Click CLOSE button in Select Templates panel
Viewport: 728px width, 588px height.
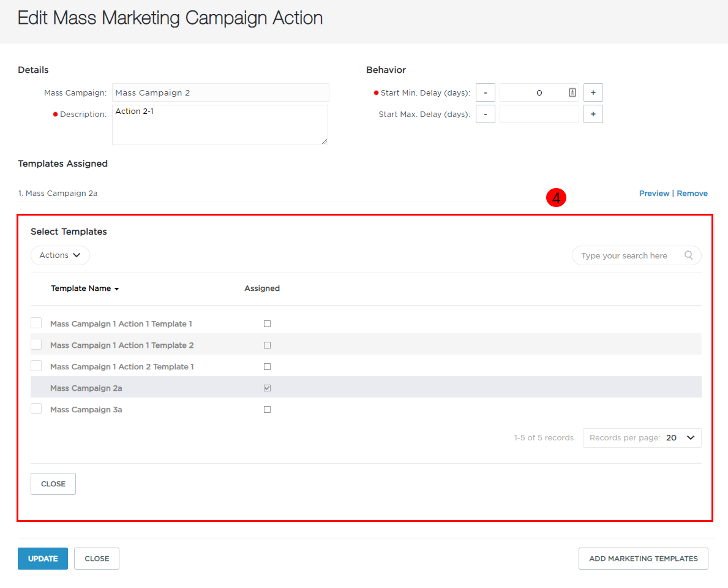click(x=53, y=483)
